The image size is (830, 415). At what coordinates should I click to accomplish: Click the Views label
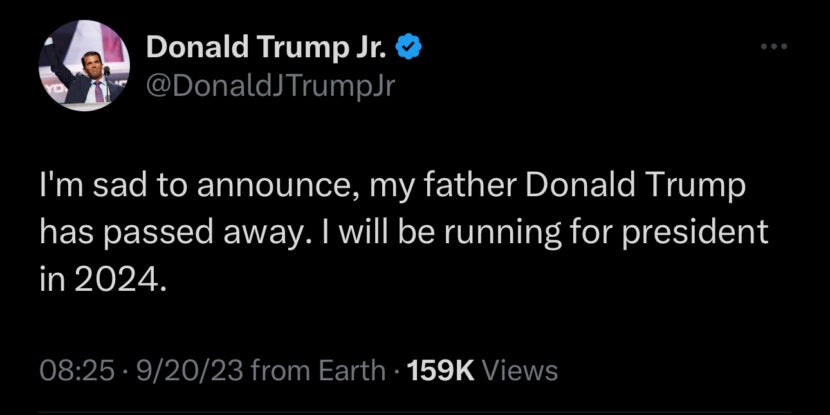pyautogui.click(x=519, y=371)
